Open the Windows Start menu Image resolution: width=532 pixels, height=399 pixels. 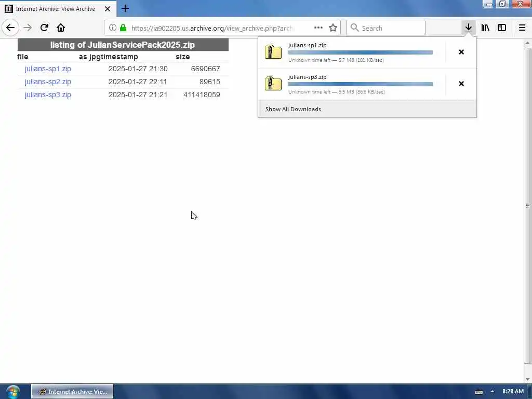[13, 392]
